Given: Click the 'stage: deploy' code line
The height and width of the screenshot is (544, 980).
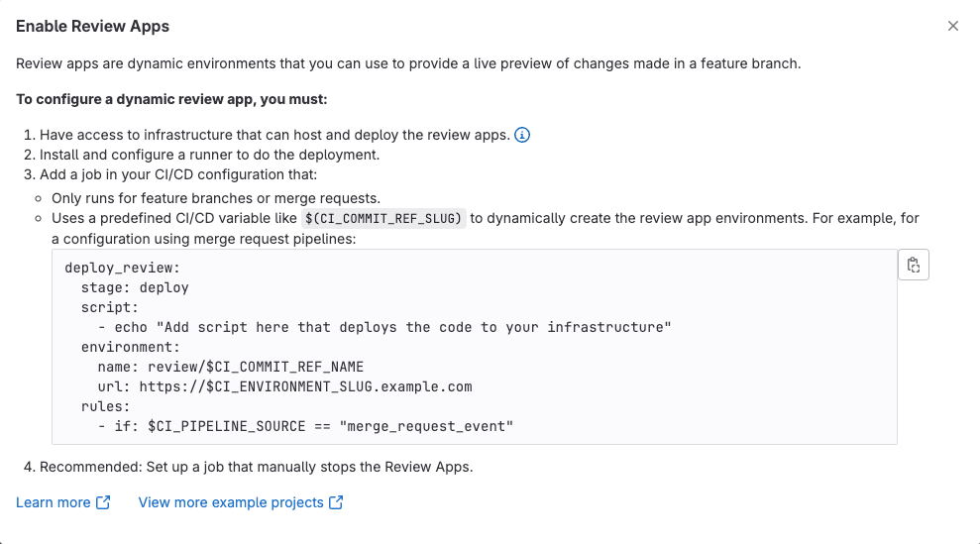Looking at the screenshot, I should pos(135,287).
